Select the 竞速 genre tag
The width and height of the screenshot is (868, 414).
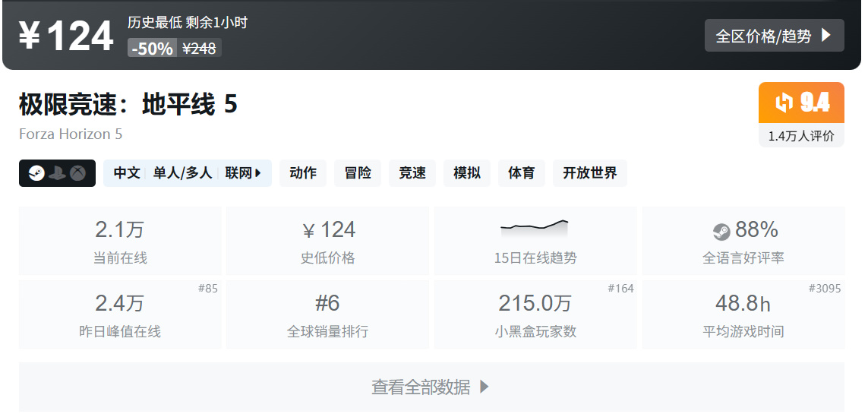[412, 173]
